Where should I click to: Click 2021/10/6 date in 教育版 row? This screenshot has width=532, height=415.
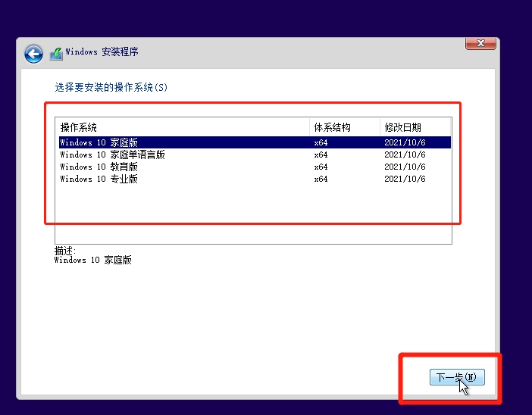(405, 167)
